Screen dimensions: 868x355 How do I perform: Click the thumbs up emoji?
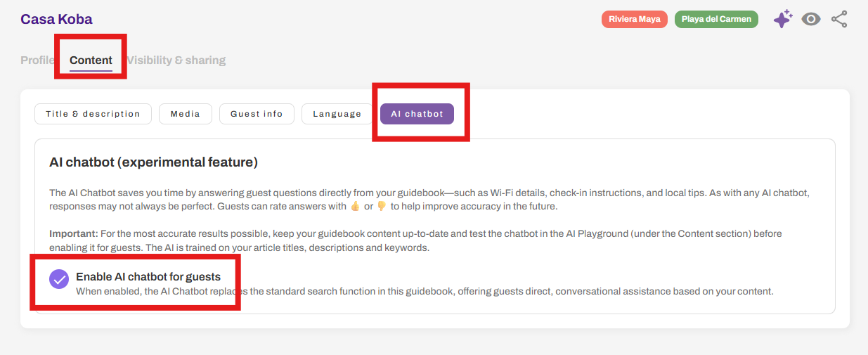point(355,206)
